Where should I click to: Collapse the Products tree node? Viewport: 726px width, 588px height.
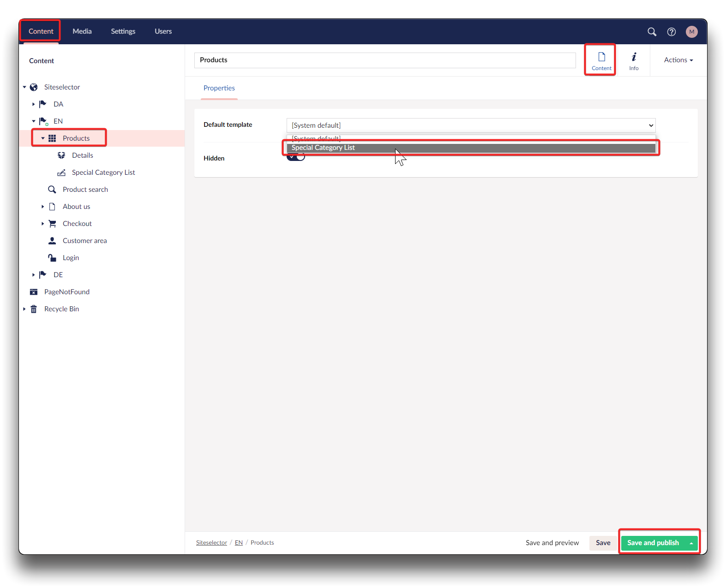coord(43,138)
